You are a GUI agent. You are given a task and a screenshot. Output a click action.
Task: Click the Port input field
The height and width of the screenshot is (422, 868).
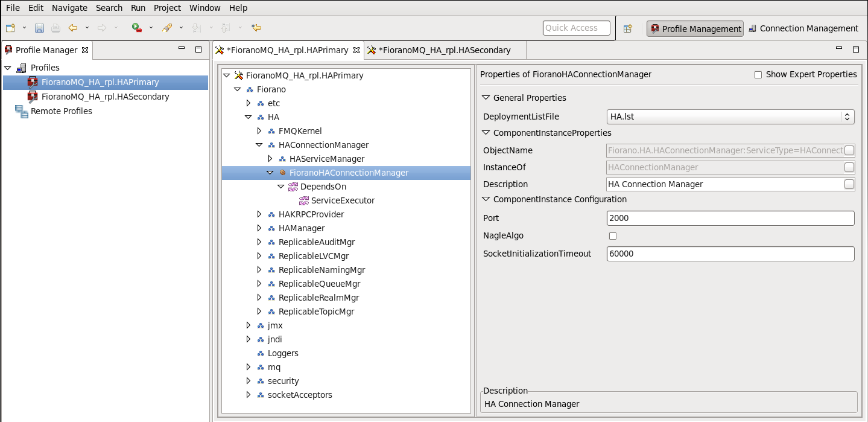730,218
